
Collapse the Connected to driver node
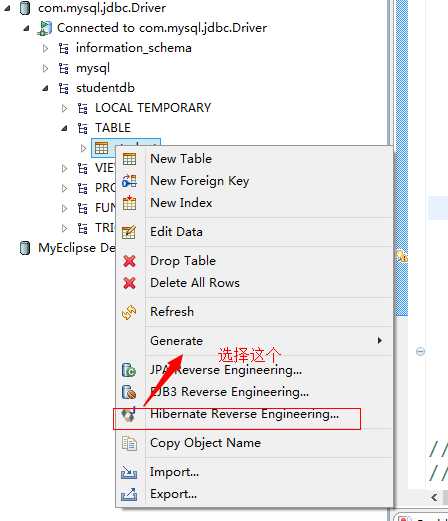(x=26, y=29)
